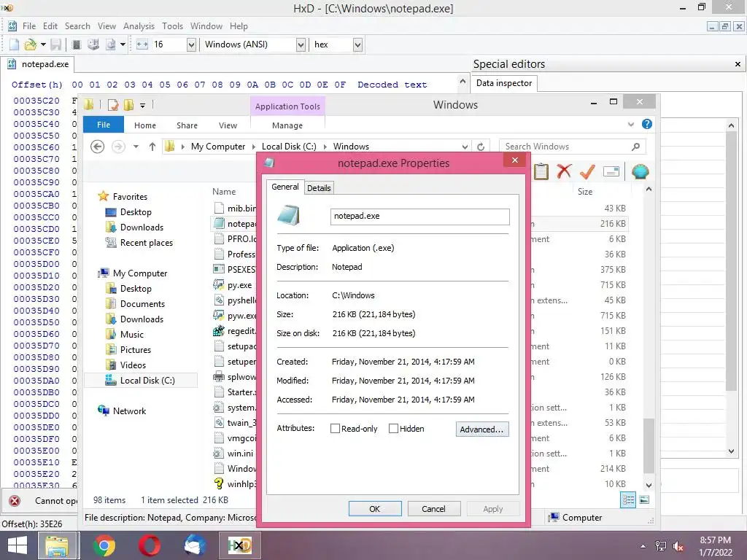Select the Data inspector tab

pos(504,83)
